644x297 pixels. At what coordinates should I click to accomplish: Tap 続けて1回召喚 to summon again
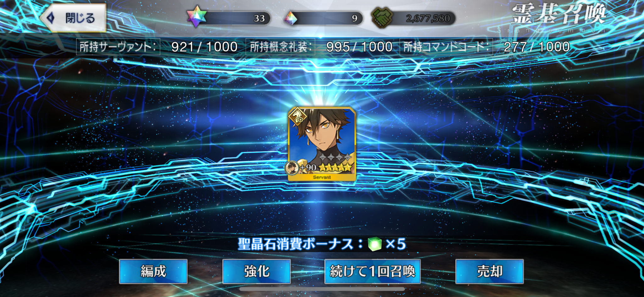pos(373,271)
